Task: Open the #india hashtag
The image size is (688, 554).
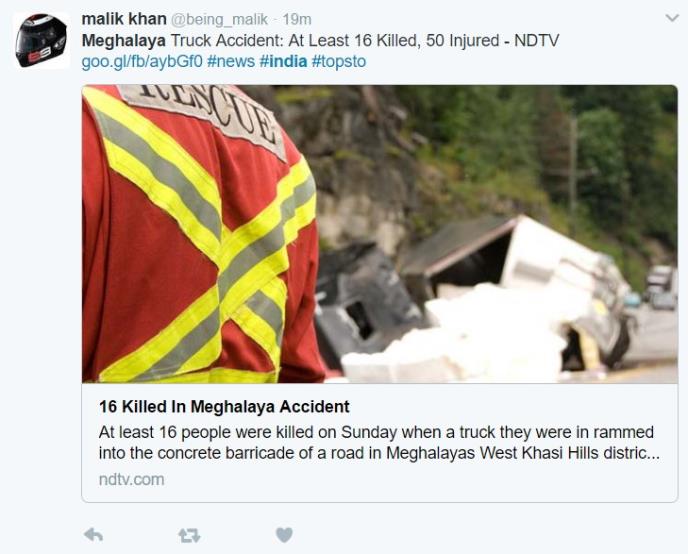Action: [283, 61]
